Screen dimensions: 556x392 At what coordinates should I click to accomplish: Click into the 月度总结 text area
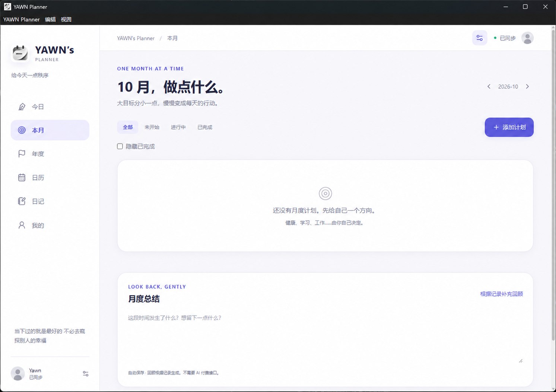pyautogui.click(x=325, y=338)
